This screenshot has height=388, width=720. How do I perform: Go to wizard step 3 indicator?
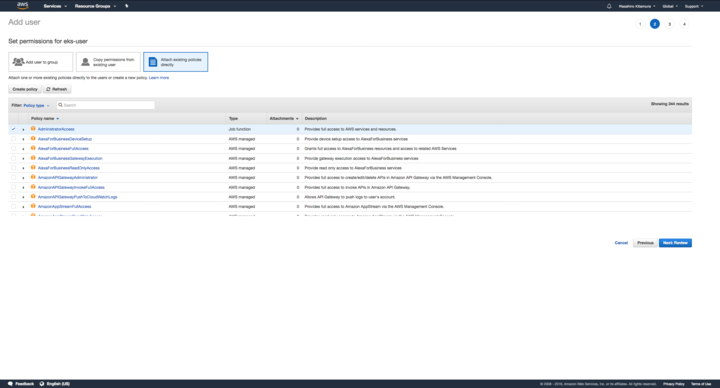(x=669, y=24)
